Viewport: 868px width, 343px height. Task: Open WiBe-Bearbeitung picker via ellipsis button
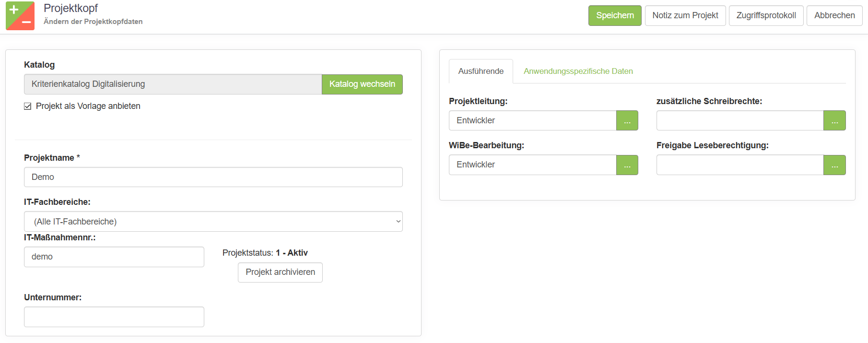627,165
